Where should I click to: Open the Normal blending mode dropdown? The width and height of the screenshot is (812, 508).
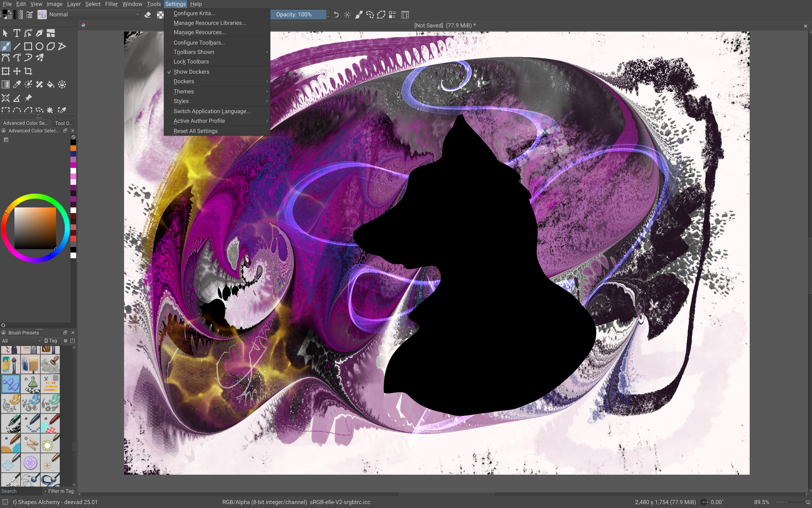pyautogui.click(x=94, y=14)
